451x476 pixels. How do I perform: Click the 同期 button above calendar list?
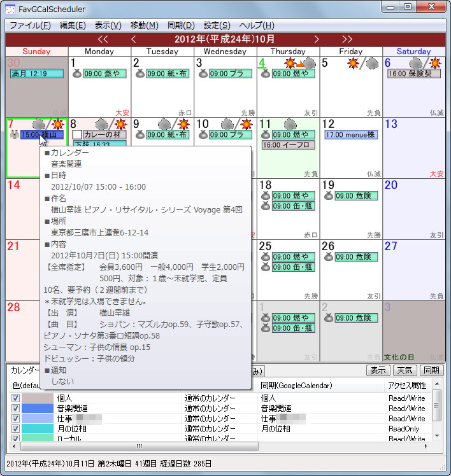pyautogui.click(x=431, y=370)
